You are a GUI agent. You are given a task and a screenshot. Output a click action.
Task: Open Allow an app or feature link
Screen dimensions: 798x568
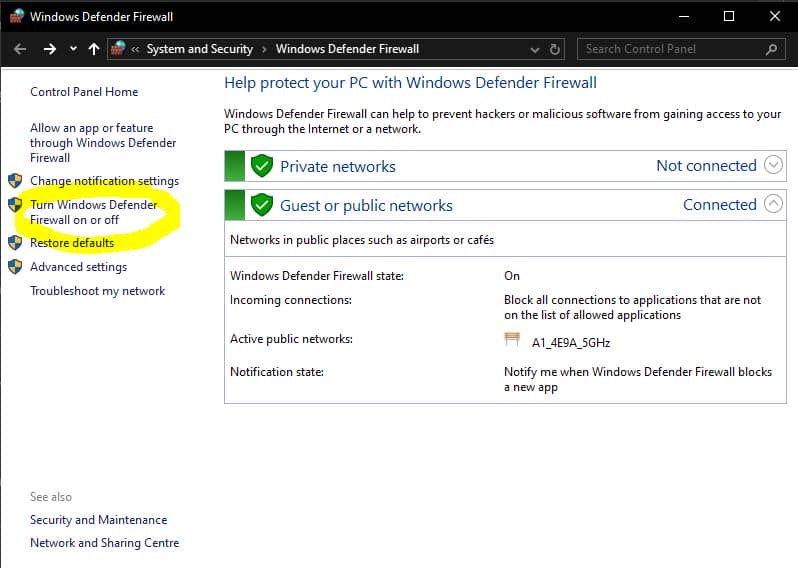point(103,143)
